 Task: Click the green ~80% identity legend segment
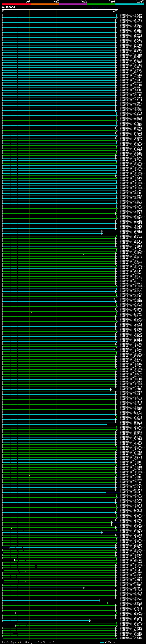(101, 4)
